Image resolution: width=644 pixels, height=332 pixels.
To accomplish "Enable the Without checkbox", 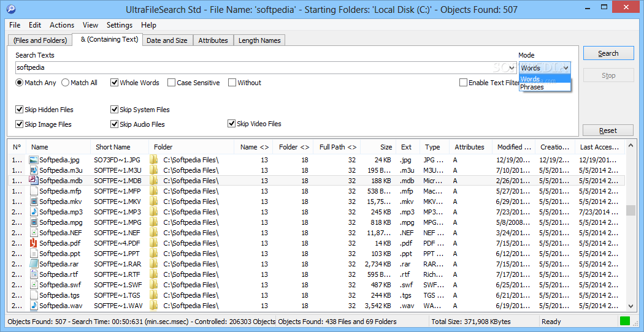I will pyautogui.click(x=232, y=83).
